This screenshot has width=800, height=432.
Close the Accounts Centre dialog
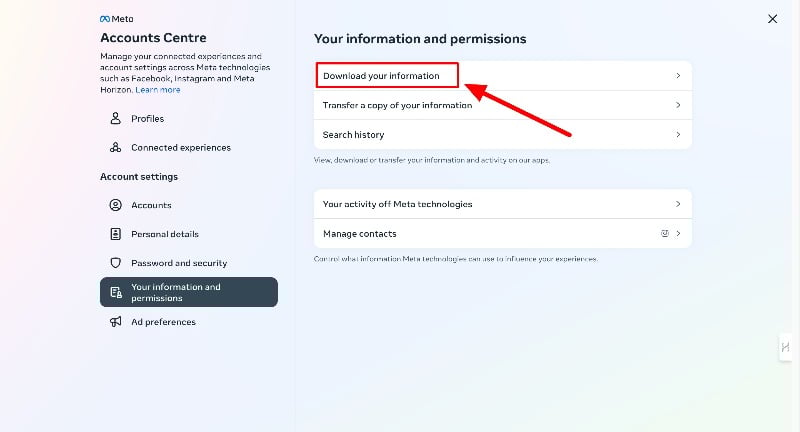[x=772, y=19]
